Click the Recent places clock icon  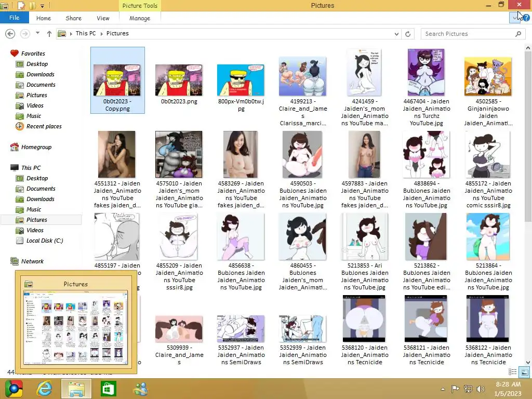[x=20, y=126]
